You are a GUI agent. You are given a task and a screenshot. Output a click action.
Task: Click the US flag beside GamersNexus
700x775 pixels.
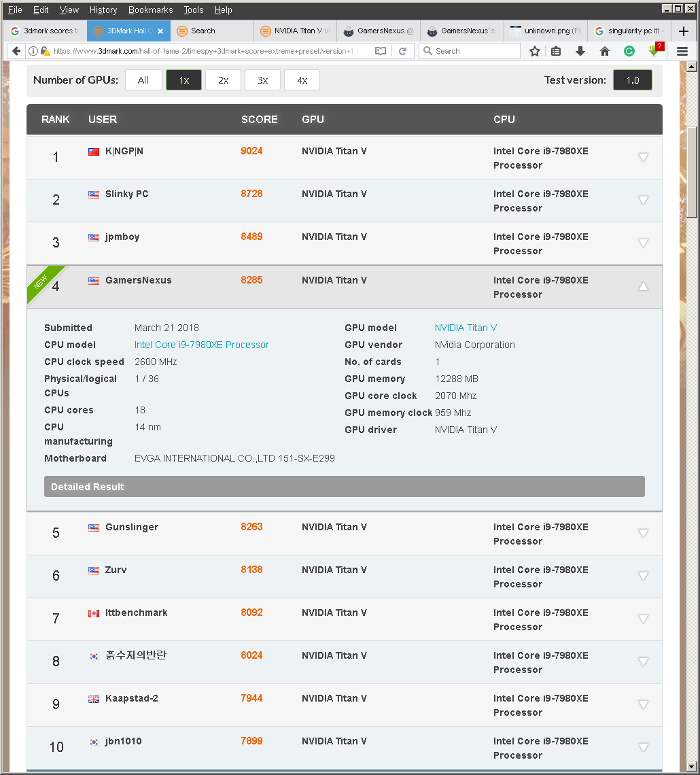[x=94, y=281]
